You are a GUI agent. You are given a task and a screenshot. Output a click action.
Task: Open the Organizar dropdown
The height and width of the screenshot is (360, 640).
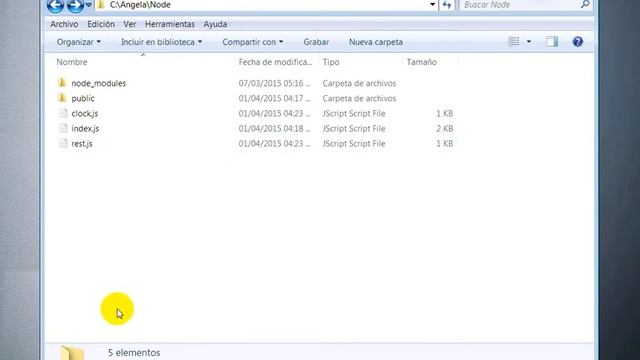79,42
